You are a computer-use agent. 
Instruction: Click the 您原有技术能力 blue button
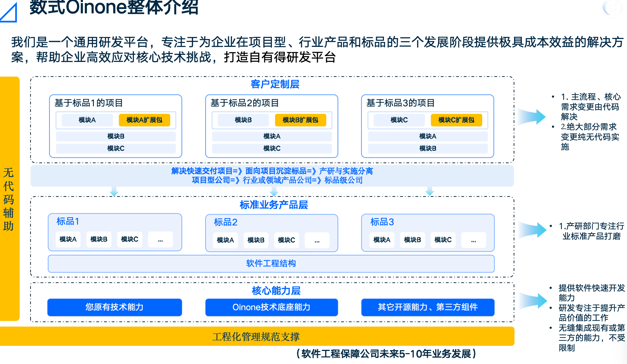(114, 308)
